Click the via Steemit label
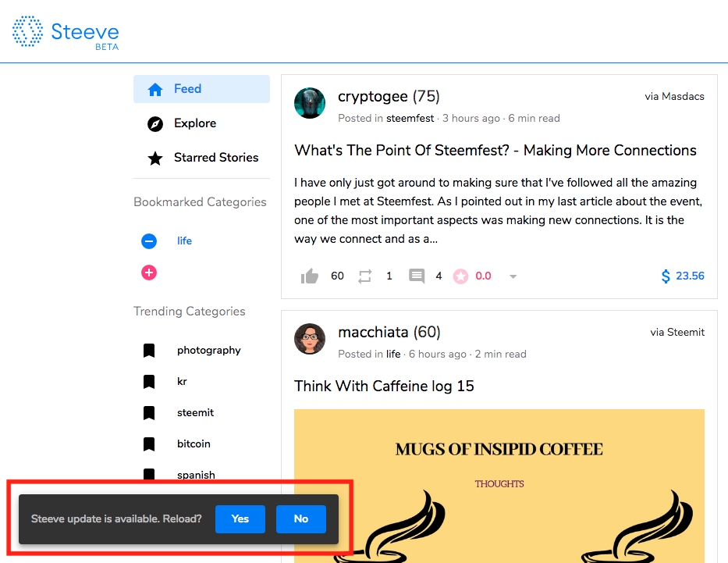Screen dimensions: 728x563 point(677,332)
